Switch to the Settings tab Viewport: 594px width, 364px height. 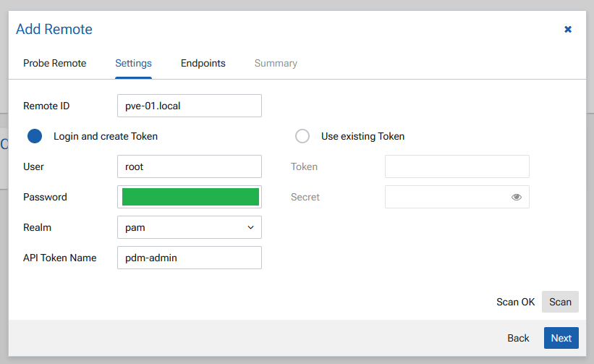coord(133,63)
